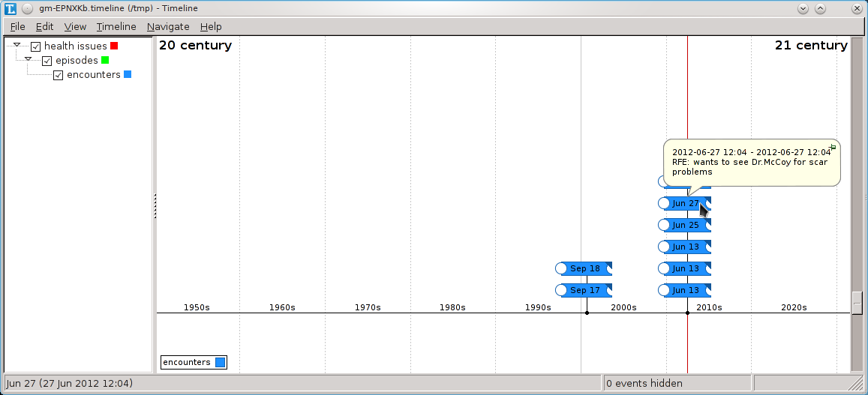Image resolution: width=868 pixels, height=395 pixels.
Task: Uncheck the encounters category checkbox
Action: pos(58,75)
